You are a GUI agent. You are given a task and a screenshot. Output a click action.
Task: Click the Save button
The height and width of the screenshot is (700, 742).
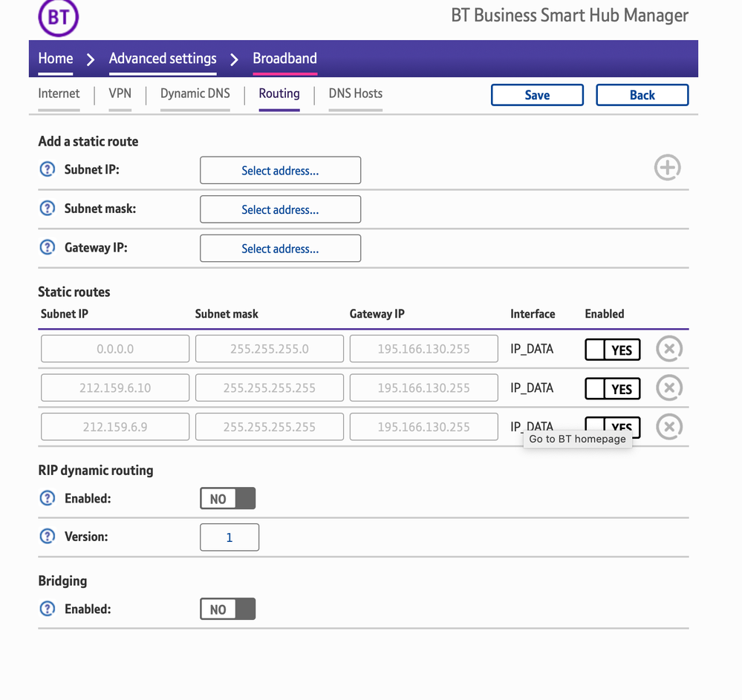[x=537, y=95]
